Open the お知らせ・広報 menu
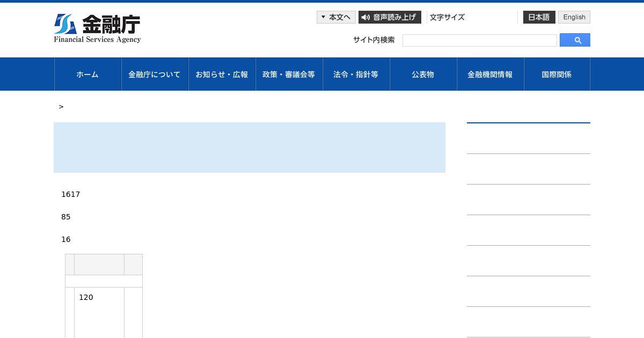The image size is (644, 338). pyautogui.click(x=222, y=74)
